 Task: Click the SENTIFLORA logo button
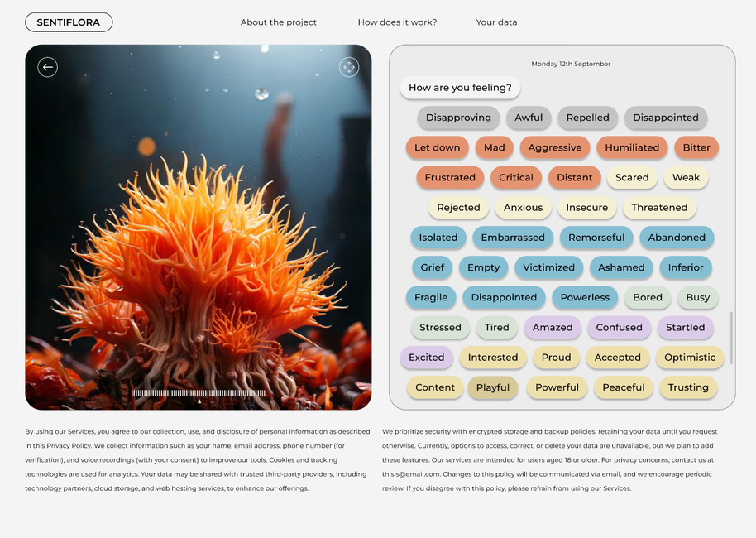tap(69, 22)
